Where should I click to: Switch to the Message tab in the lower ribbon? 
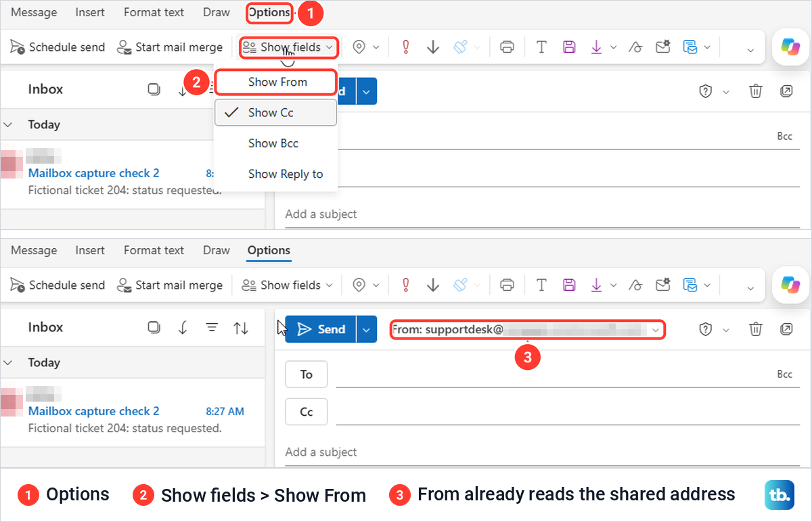pyautogui.click(x=34, y=250)
